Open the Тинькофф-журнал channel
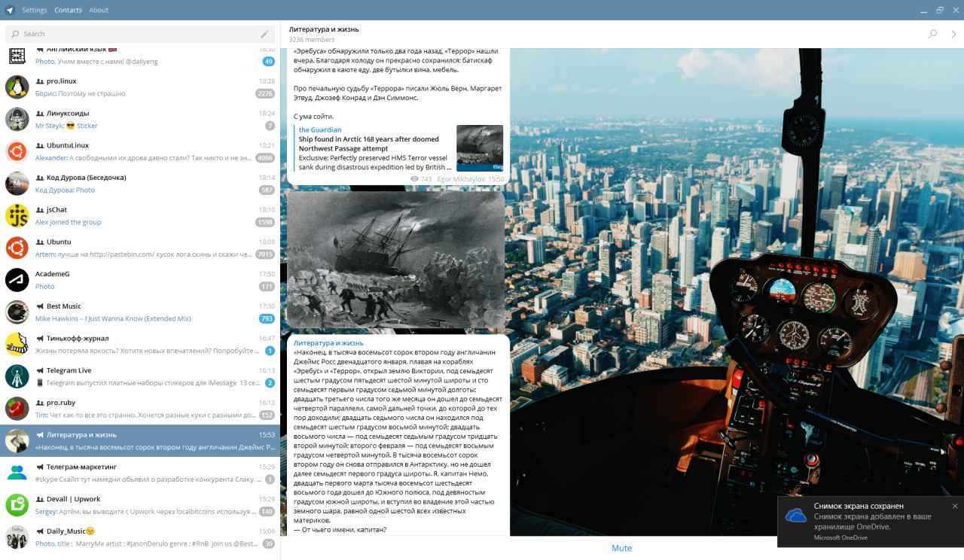This screenshot has height=560, width=964. click(x=140, y=345)
